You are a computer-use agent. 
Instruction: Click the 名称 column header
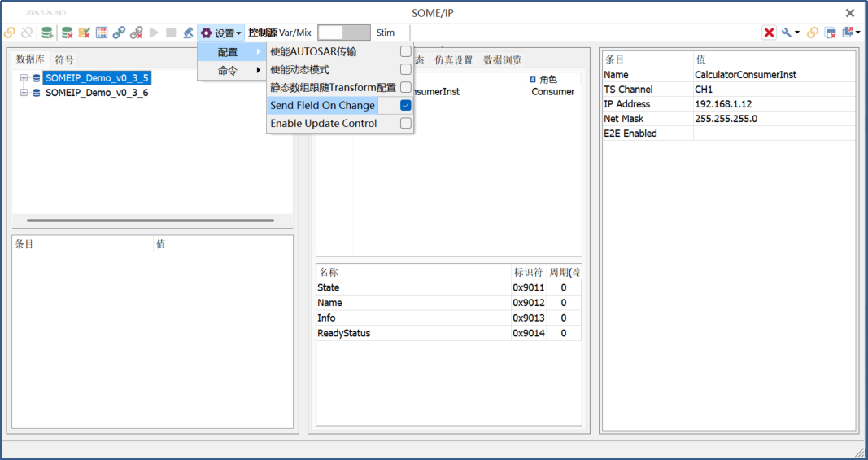coord(413,272)
